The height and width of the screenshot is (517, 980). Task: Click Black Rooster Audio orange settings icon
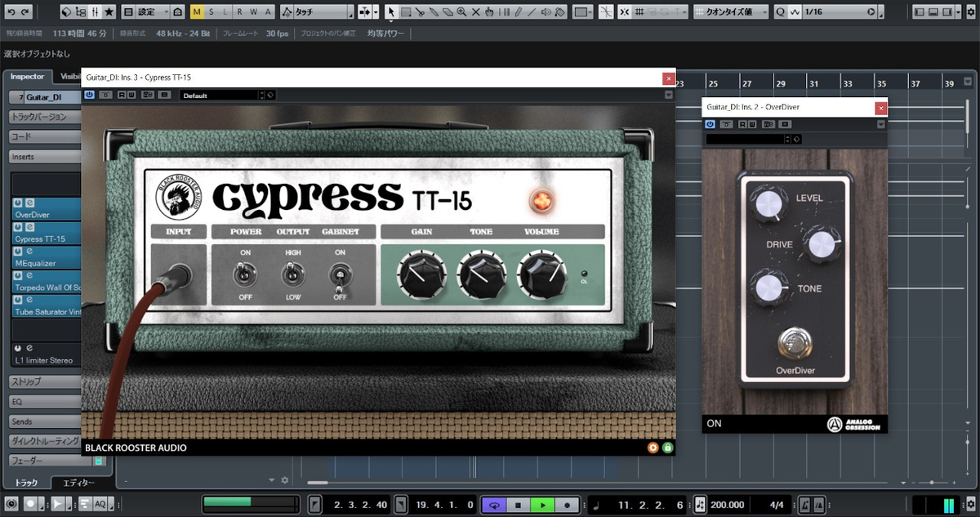point(653,448)
